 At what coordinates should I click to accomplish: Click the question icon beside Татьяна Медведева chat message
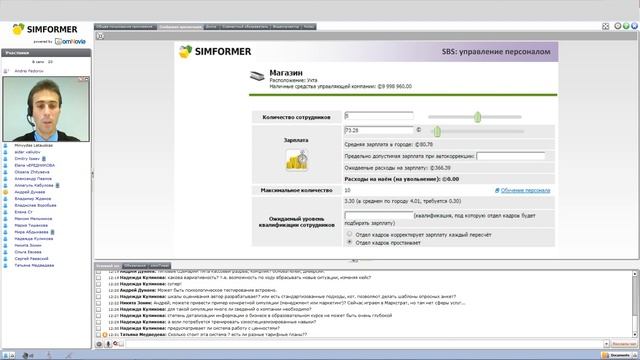[105, 335]
